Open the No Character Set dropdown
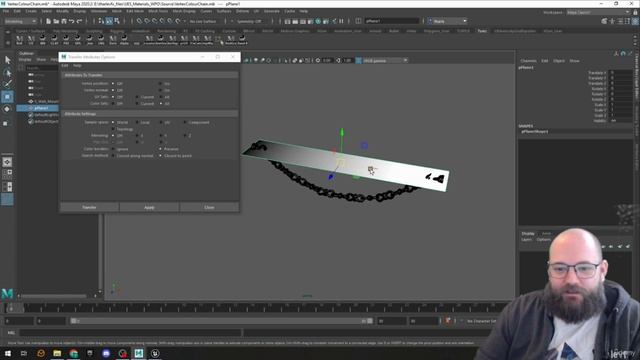640x360 pixels. pos(481,321)
